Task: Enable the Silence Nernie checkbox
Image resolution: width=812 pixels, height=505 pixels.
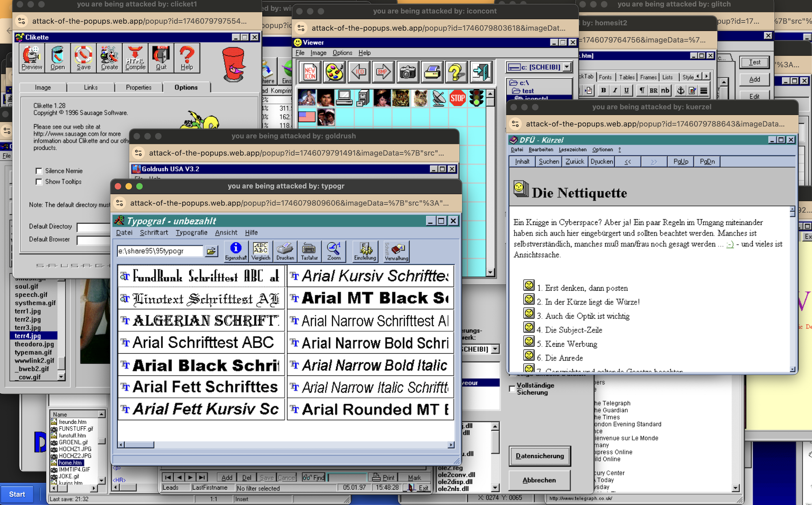Action: (x=39, y=171)
